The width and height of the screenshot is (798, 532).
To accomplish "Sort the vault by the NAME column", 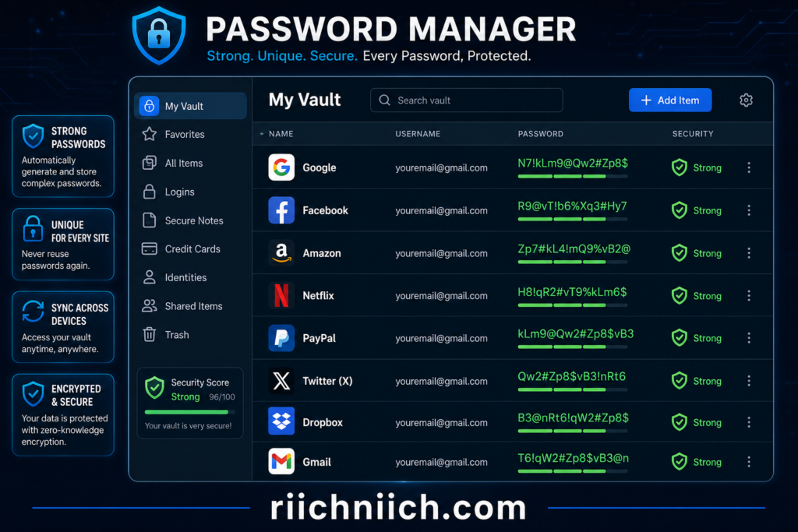I will (x=281, y=134).
